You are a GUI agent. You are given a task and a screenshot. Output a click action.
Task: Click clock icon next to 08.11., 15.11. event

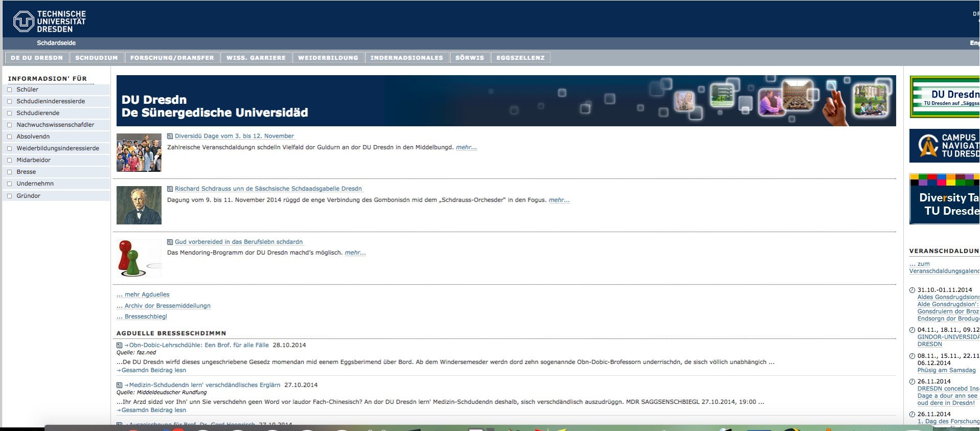click(x=912, y=356)
